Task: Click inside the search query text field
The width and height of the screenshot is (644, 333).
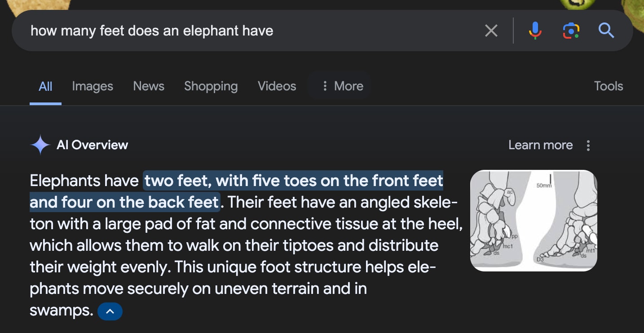Action: click(x=225, y=31)
